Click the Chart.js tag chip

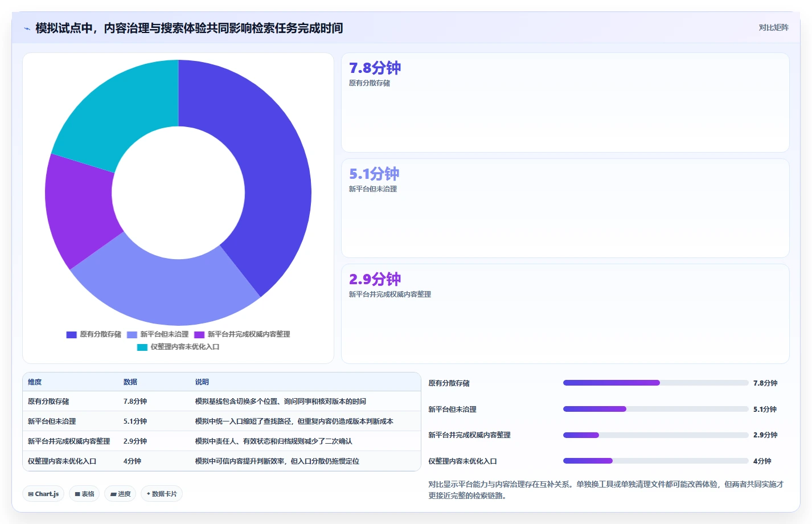point(43,494)
